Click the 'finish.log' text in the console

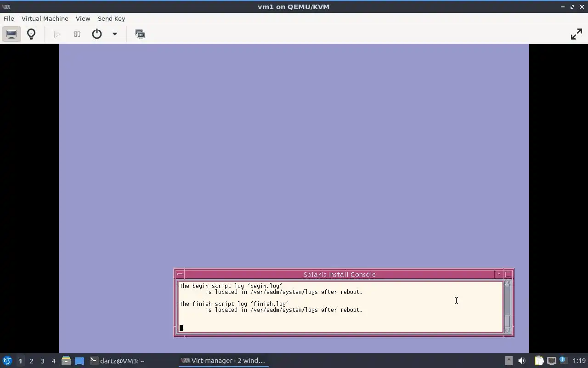tap(270, 304)
